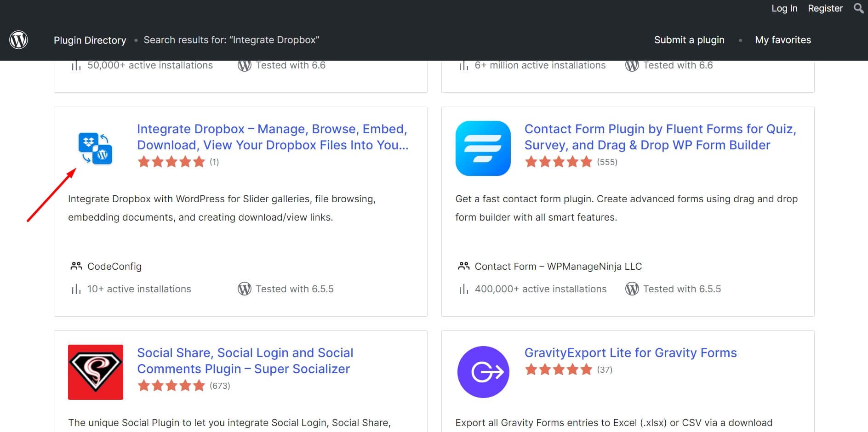Image resolution: width=868 pixels, height=432 pixels.
Task: Click Integrate Dropbox with WordPress description text
Action: [222, 208]
